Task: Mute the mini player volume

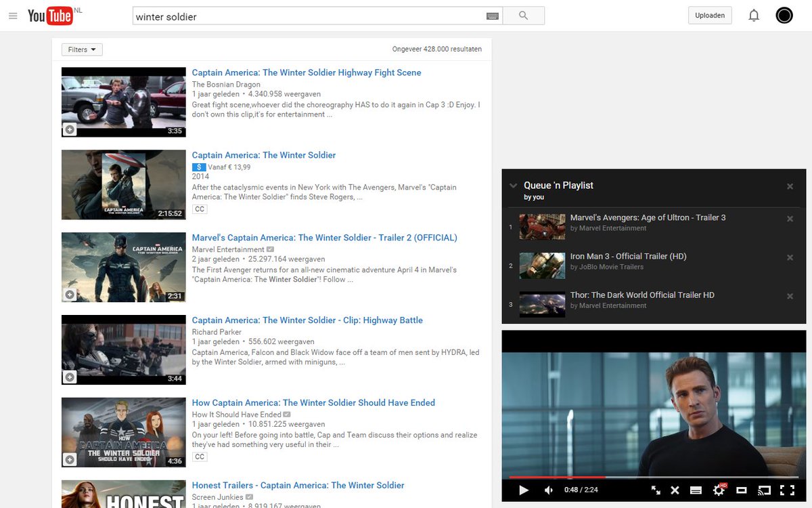Action: (549, 490)
